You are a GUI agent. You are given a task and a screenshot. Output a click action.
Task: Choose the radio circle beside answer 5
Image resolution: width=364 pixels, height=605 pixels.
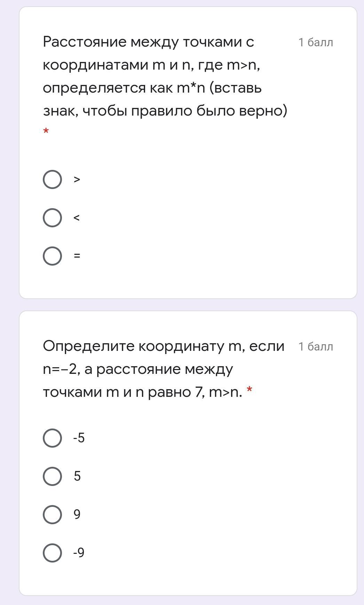coord(53,476)
